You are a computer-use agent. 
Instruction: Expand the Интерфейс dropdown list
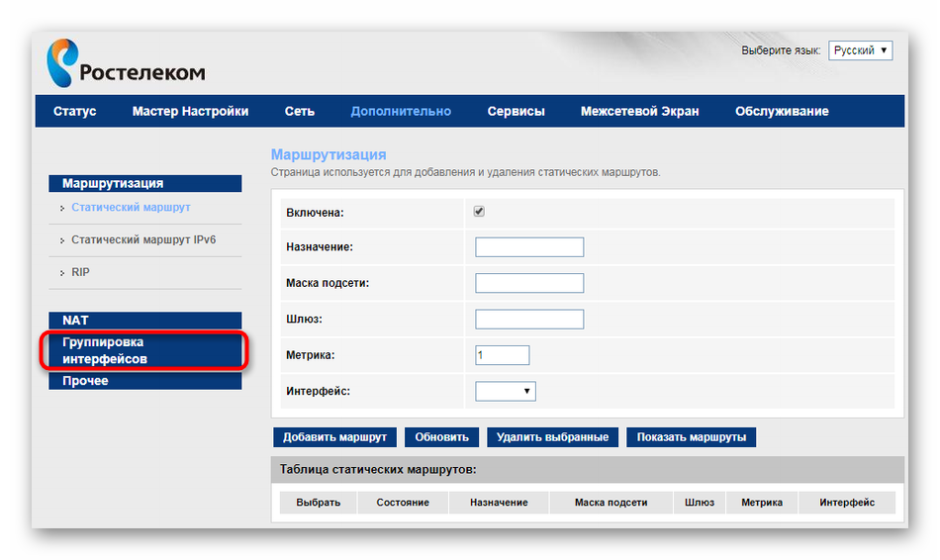(506, 391)
